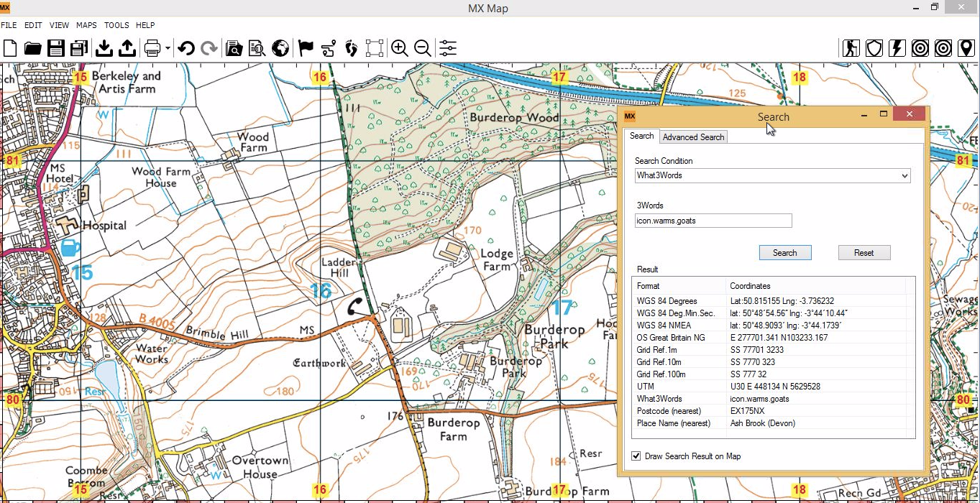Select the footprints track tool

tap(351, 48)
